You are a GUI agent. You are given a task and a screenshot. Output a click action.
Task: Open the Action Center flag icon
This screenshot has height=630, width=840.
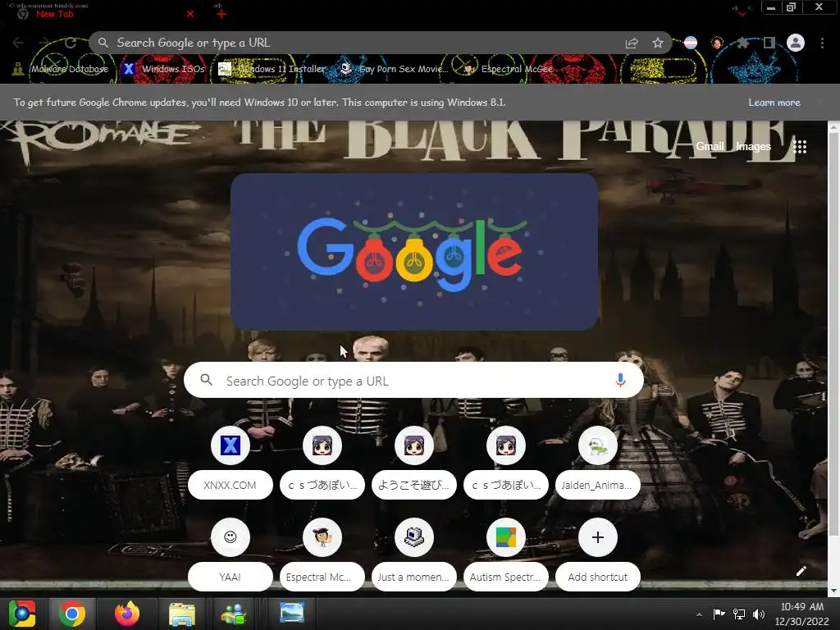coord(719,614)
